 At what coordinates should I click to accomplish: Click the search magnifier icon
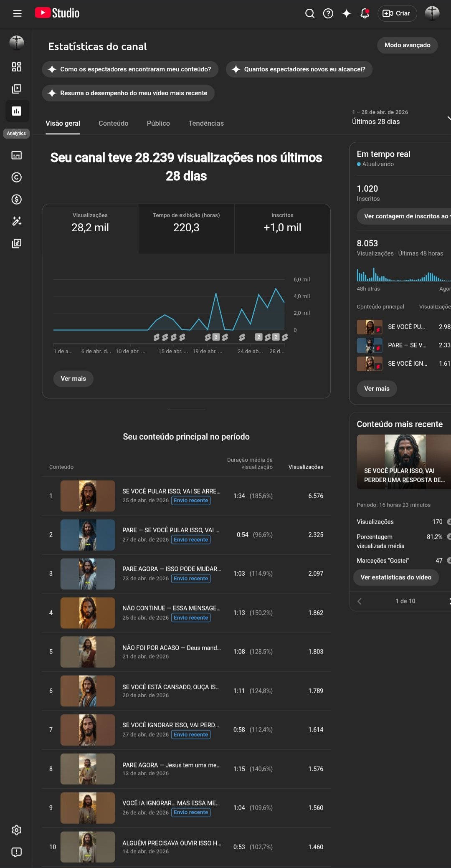(x=309, y=13)
